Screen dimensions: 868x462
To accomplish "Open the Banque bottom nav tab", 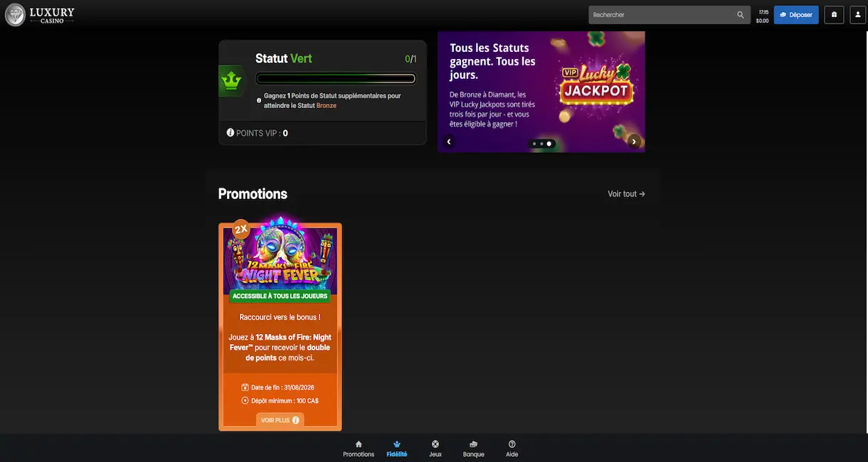I will 474,448.
